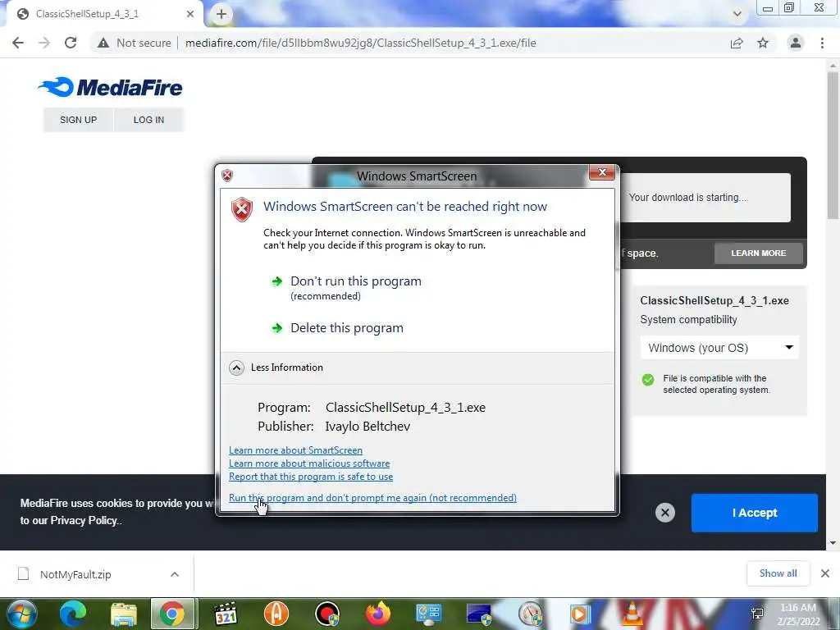Click the red shield SmartScreen warning icon
The height and width of the screenshot is (630, 840).
point(242,209)
